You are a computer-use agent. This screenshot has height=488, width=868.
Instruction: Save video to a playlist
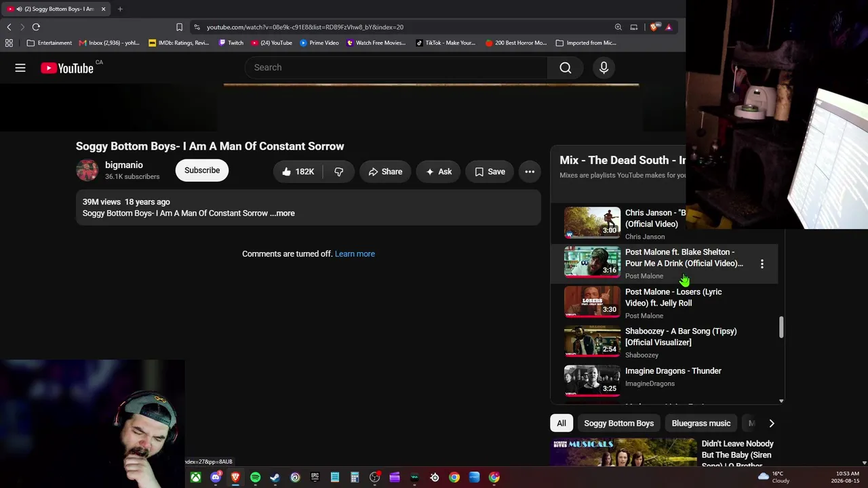[490, 171]
